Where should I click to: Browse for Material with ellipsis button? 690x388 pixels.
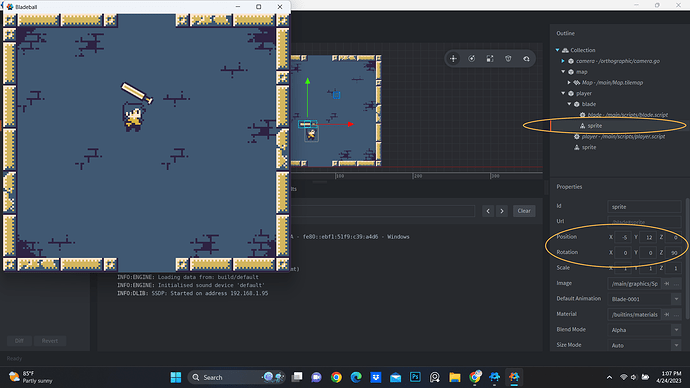tap(676, 315)
